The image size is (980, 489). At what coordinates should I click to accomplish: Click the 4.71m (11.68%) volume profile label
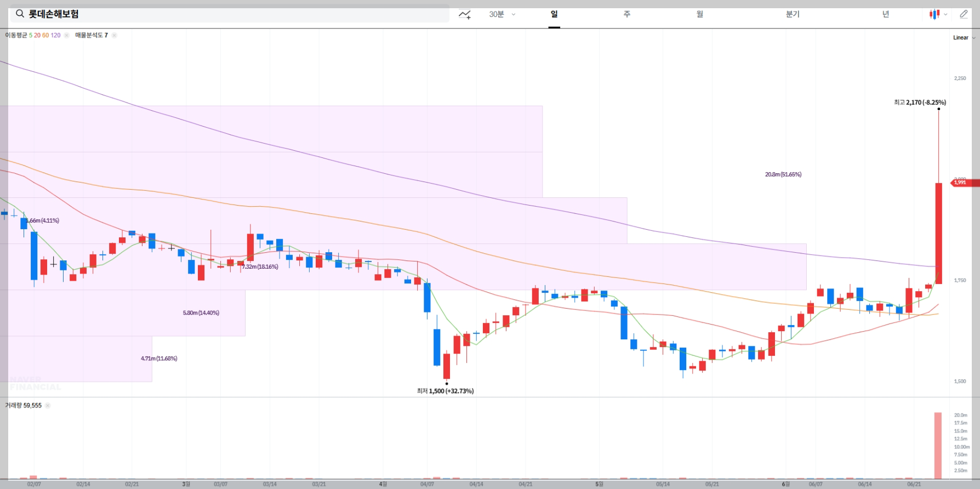pos(159,359)
